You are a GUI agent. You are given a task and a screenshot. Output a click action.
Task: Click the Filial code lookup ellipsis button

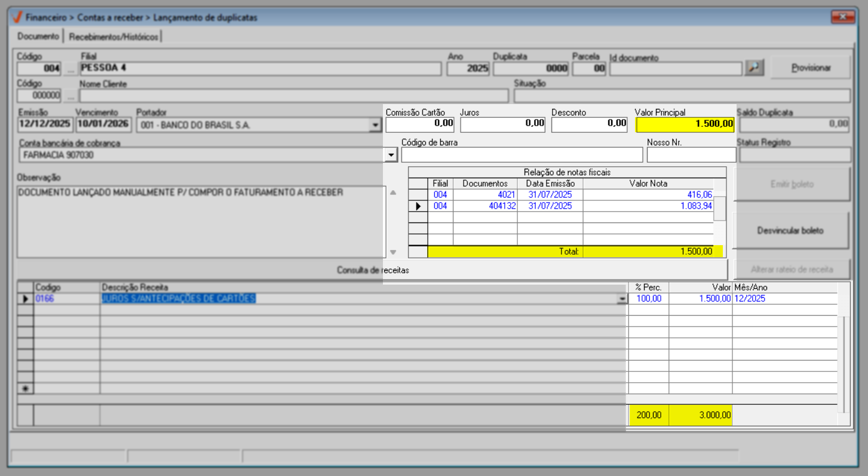click(70, 69)
